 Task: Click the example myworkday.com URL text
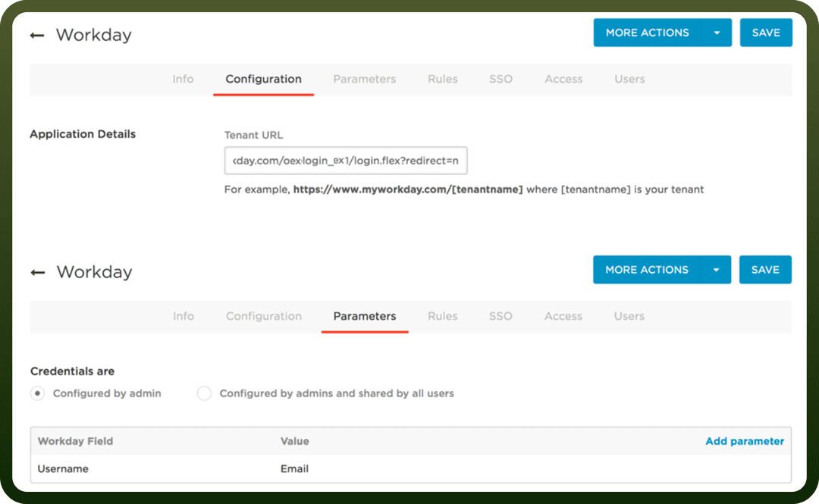point(408,189)
